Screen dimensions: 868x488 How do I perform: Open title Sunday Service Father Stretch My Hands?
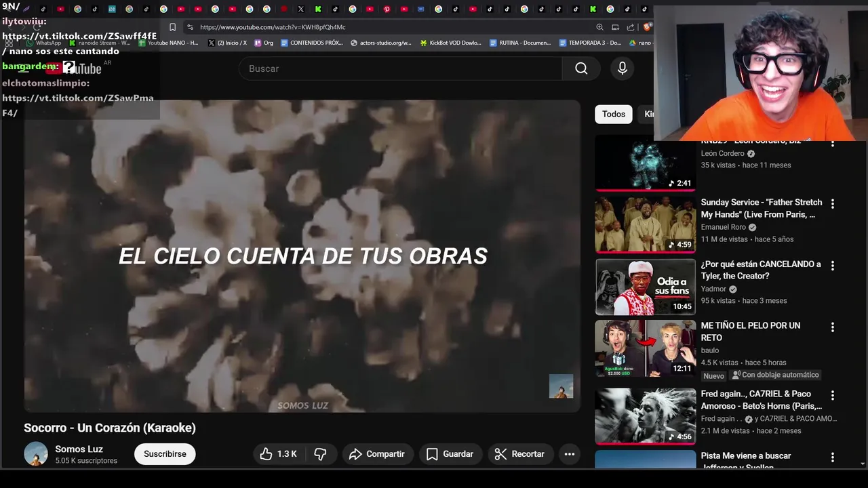(761, 208)
